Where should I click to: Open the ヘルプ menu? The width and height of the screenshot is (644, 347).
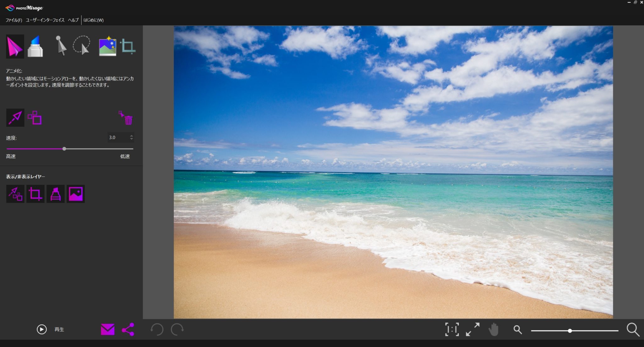click(73, 20)
